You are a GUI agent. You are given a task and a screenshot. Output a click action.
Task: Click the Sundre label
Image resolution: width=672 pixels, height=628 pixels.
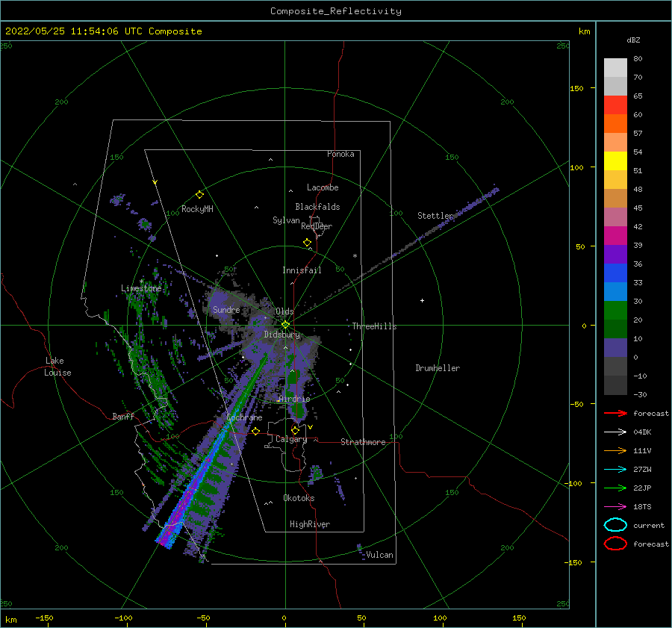click(x=226, y=309)
